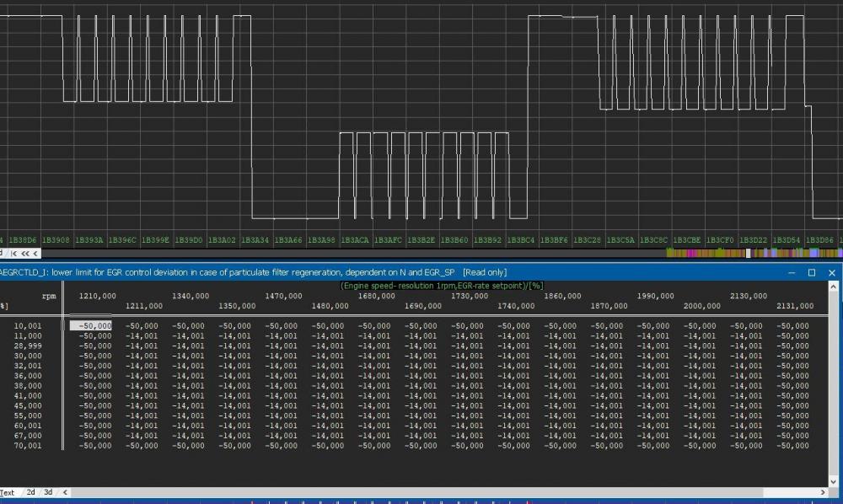Select the 70,001 row header
This screenshot has height=504, width=843.
[x=30, y=446]
